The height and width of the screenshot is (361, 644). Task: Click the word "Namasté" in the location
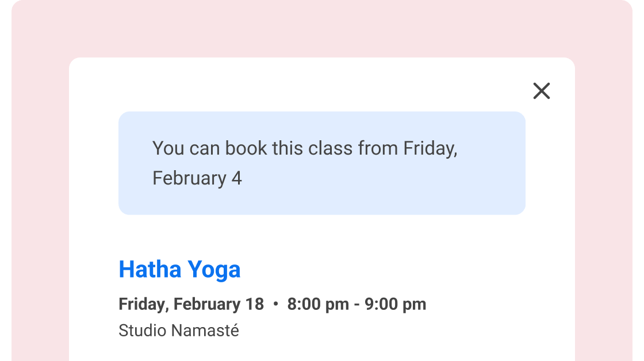[x=205, y=331]
